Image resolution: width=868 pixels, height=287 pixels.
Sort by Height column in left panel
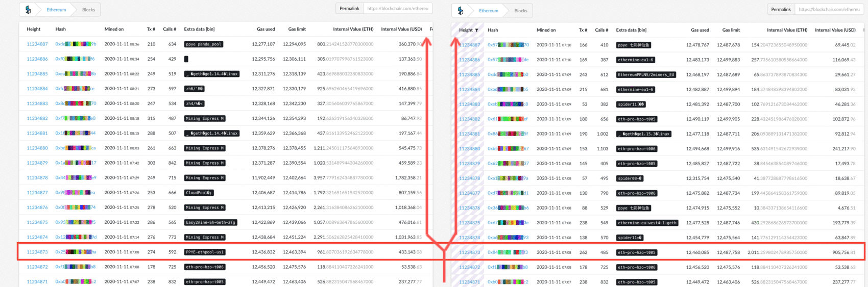(34, 29)
